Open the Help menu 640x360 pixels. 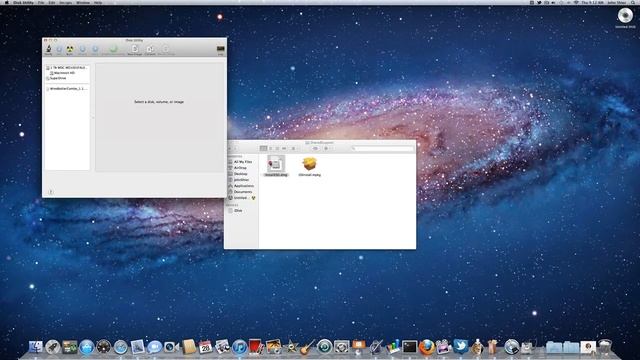tap(98, 2)
